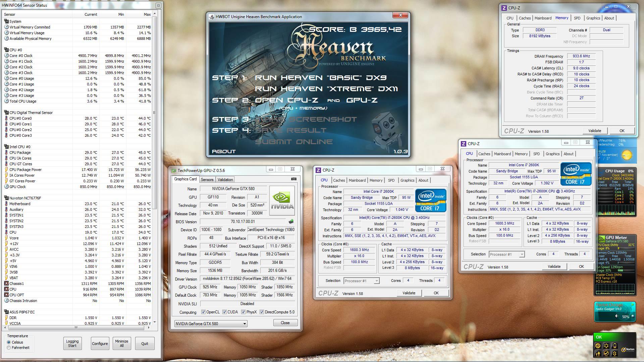Click the Norton checkmark scan icon
This screenshot has height=362, width=644.
(606, 354)
